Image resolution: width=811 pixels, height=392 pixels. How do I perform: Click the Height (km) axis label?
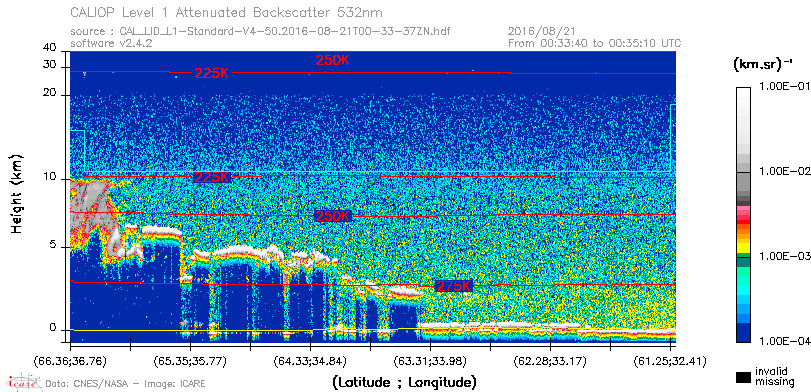(17, 193)
